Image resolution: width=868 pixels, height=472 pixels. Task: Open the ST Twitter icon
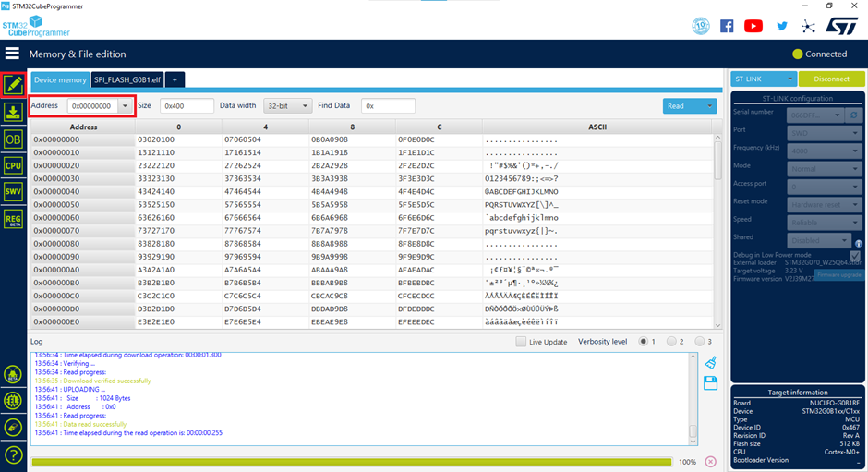[x=781, y=26]
